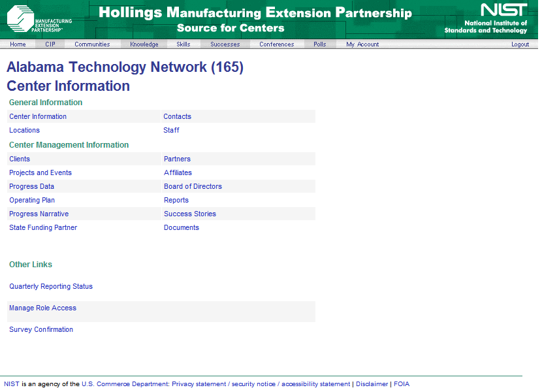Viewport: 542px width, 392px height.
Task: Go to Communities in navigation bar
Action: (x=92, y=44)
